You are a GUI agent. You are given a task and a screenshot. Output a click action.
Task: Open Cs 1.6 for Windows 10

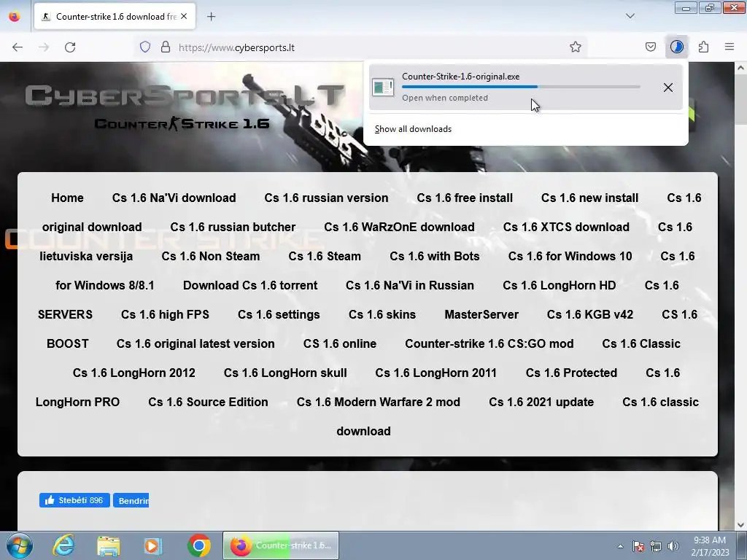click(570, 256)
